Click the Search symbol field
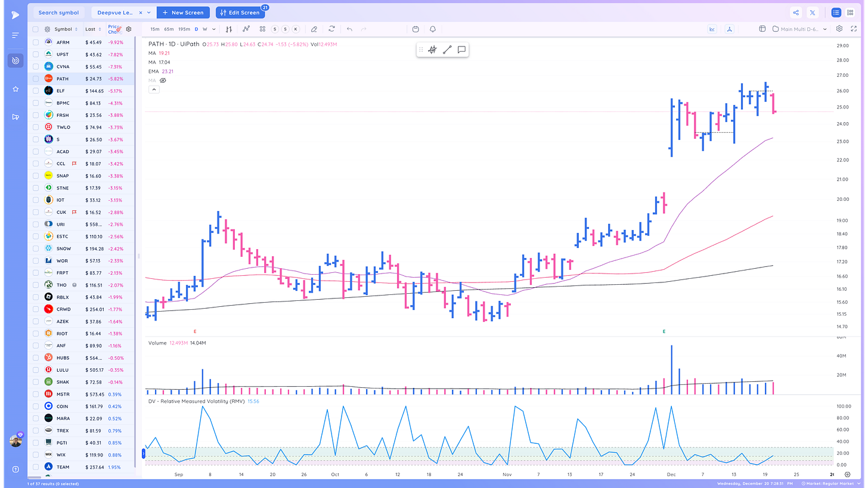Image resolution: width=868 pixels, height=488 pixels. [58, 13]
